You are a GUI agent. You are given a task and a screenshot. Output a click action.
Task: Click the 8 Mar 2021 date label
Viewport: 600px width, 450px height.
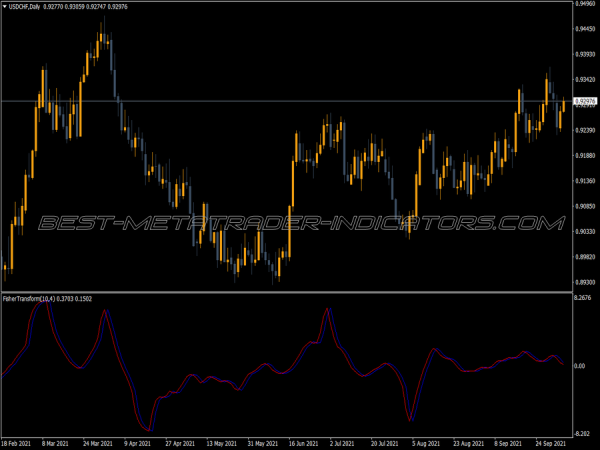55,444
